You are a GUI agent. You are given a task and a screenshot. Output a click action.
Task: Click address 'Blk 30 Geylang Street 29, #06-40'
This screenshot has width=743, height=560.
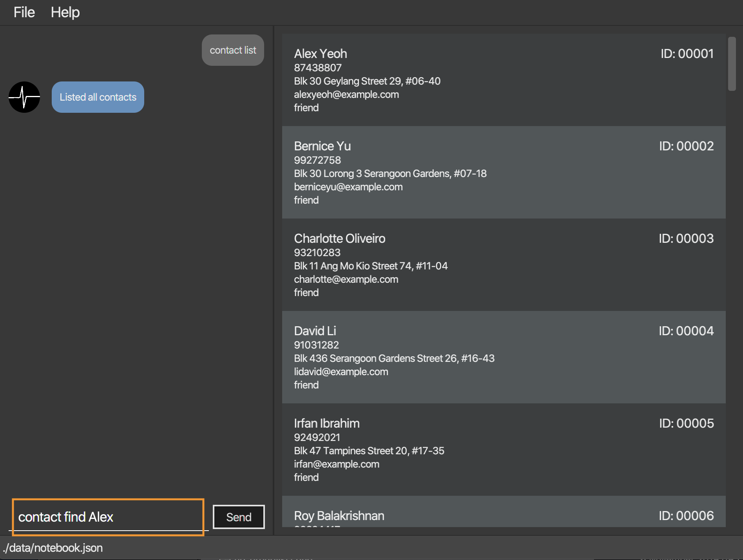(x=367, y=81)
